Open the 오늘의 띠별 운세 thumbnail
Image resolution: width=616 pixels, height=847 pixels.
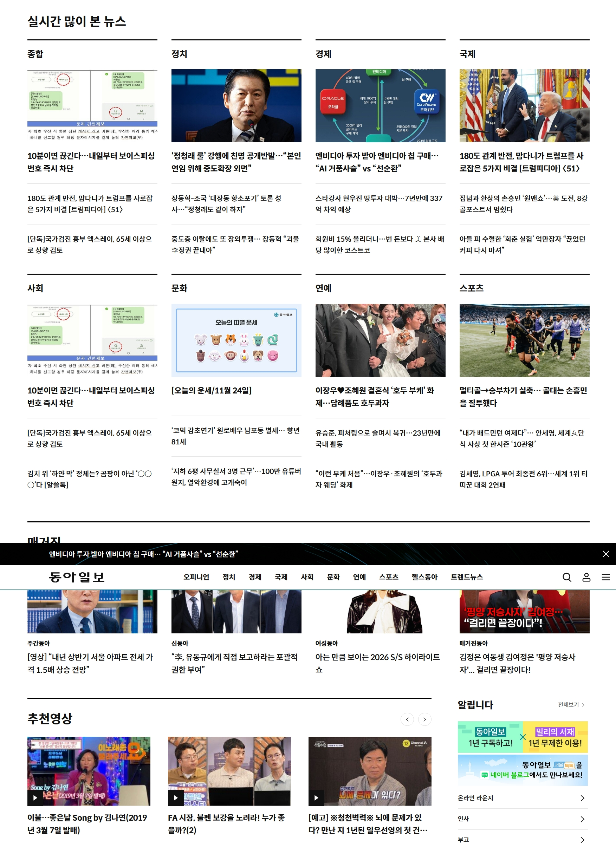[236, 340]
